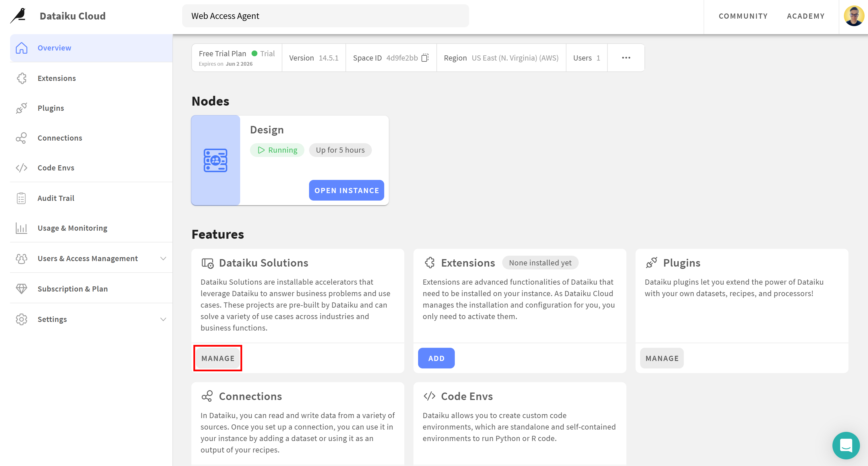Click the Nodes section heading
The width and height of the screenshot is (868, 466).
tap(210, 101)
